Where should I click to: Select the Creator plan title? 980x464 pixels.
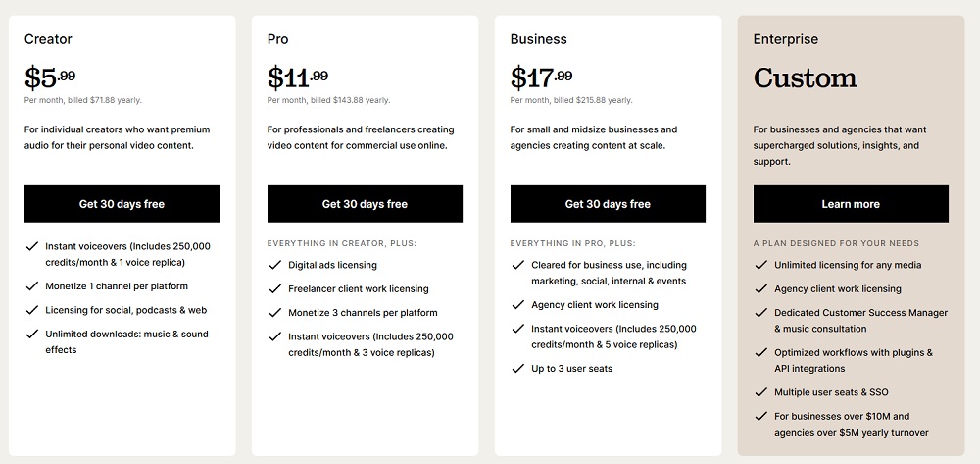point(48,39)
